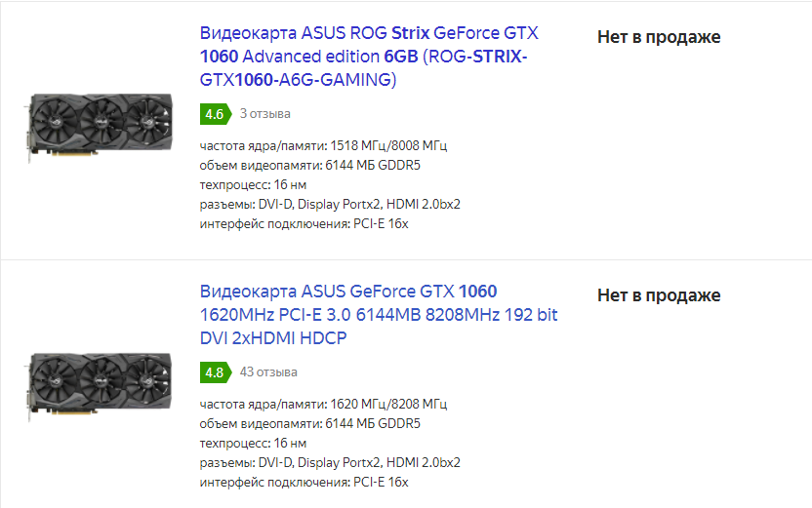Open ASUS ROG Strix GTX 1060 Advanced edition title
The height and width of the screenshot is (508, 812).
pyautogui.click(x=369, y=57)
